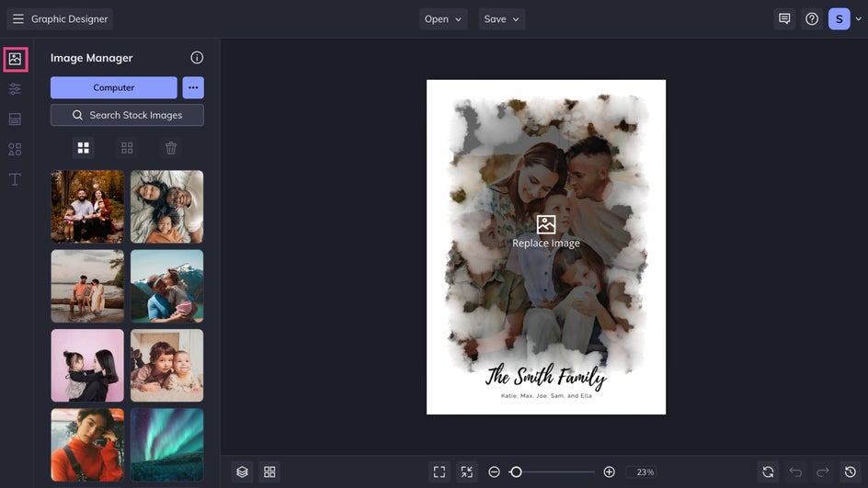Redo the last action

click(823, 472)
